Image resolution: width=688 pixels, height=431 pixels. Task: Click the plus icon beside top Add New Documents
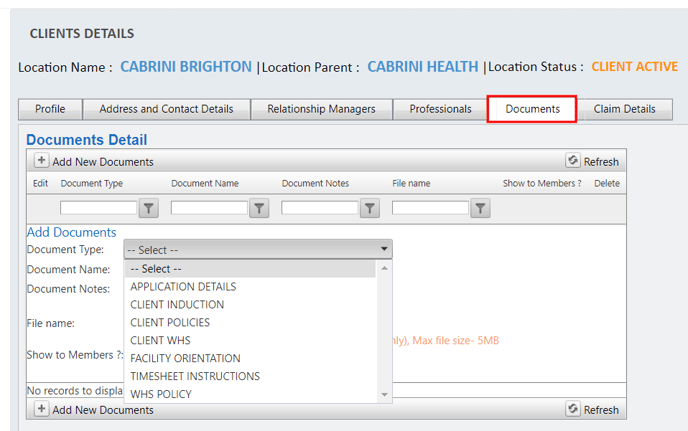[x=41, y=161]
